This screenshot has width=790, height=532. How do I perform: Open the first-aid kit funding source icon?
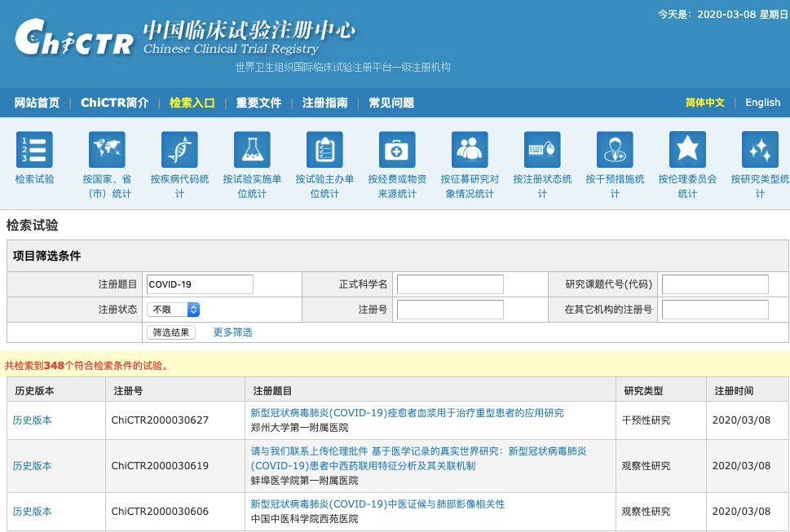click(397, 150)
